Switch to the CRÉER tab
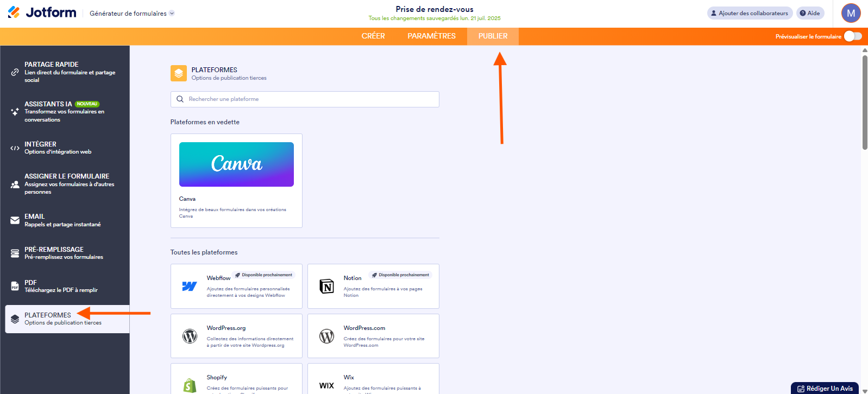Viewport: 868px width, 394px height. 373,36
